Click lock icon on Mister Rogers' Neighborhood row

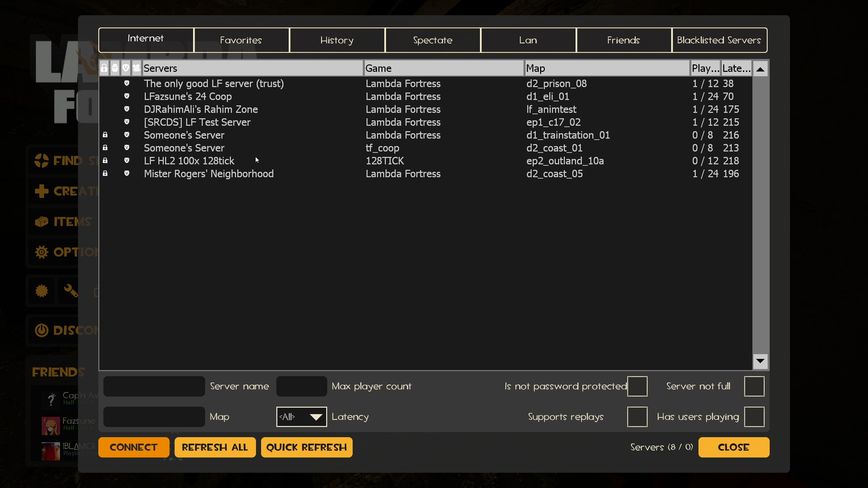pyautogui.click(x=105, y=174)
